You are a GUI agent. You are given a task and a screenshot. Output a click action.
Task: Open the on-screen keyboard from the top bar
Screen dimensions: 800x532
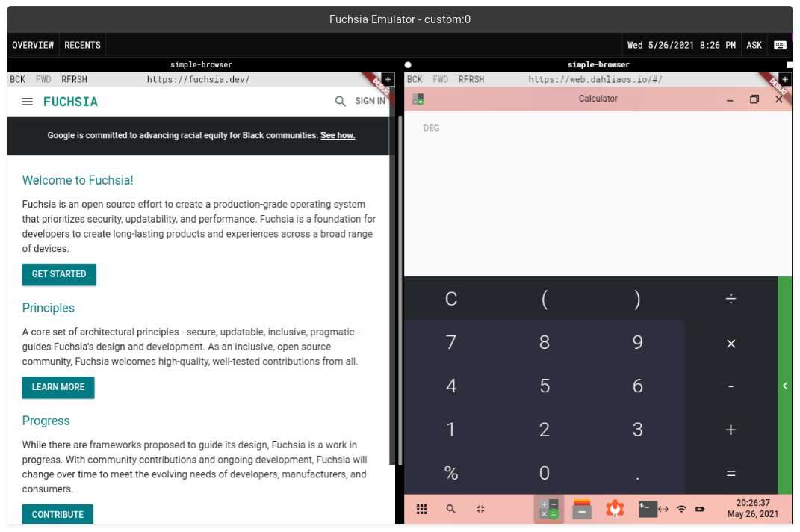coord(781,45)
